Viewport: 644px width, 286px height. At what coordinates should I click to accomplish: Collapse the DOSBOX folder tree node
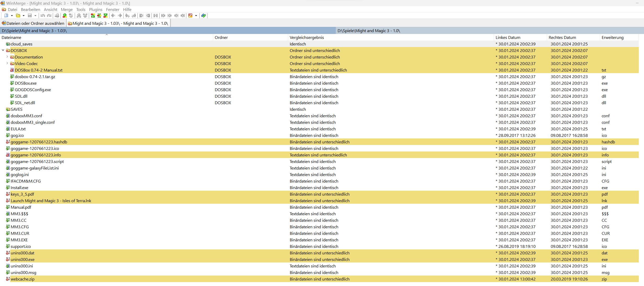3,50
